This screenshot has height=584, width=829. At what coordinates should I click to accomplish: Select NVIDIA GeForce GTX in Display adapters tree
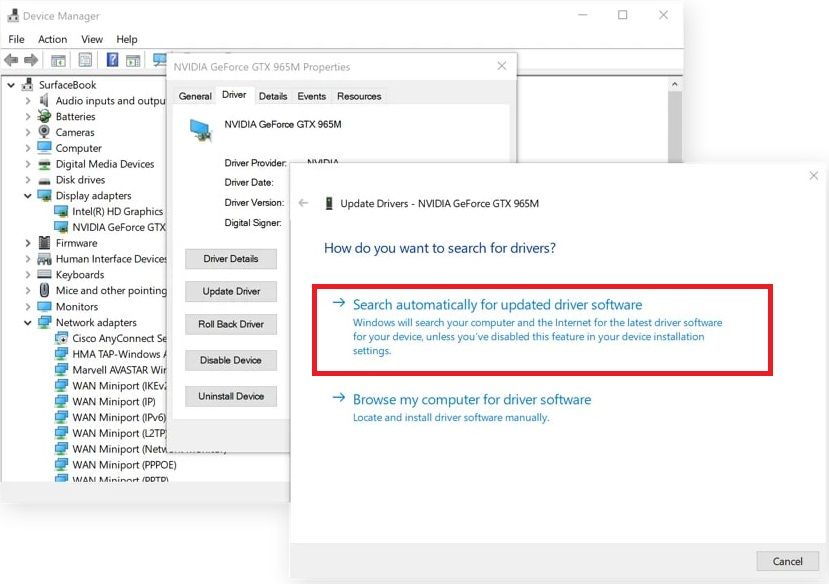(x=118, y=227)
